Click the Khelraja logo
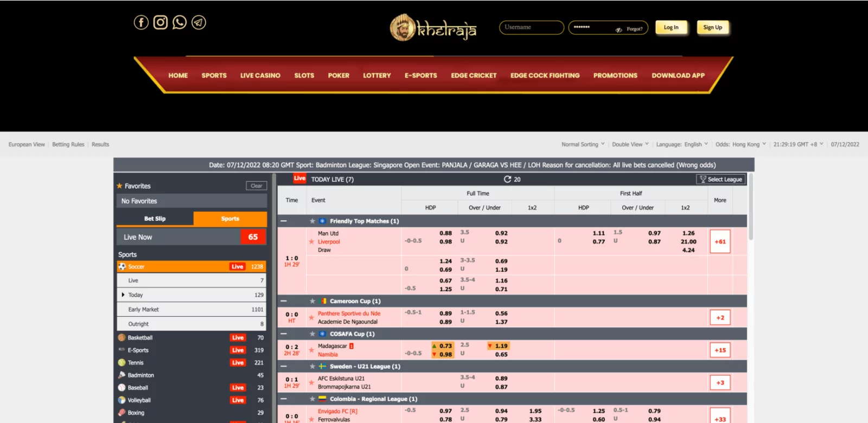Image resolution: width=868 pixels, height=423 pixels. point(433,28)
